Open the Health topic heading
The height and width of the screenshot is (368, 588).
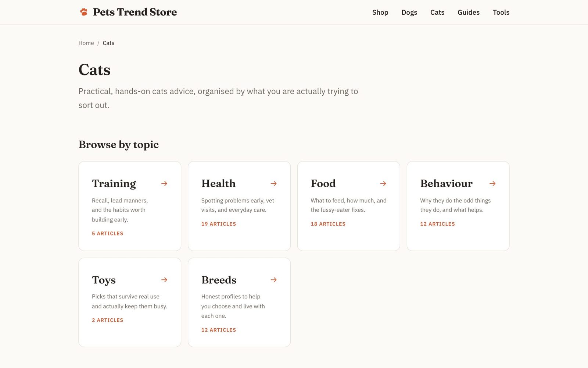pos(218,183)
